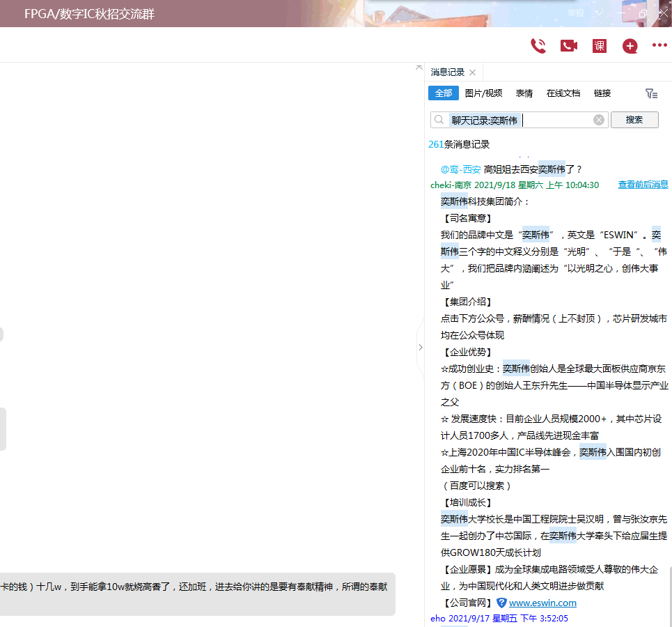Close the 消息记录 tab
This screenshot has height=627, width=672.
point(472,72)
